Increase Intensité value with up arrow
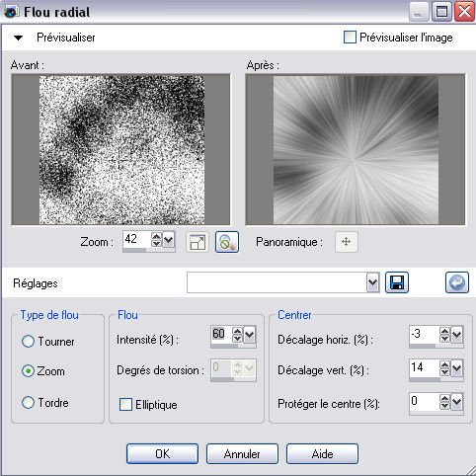Viewport: 476px width, 476px height. point(237,331)
